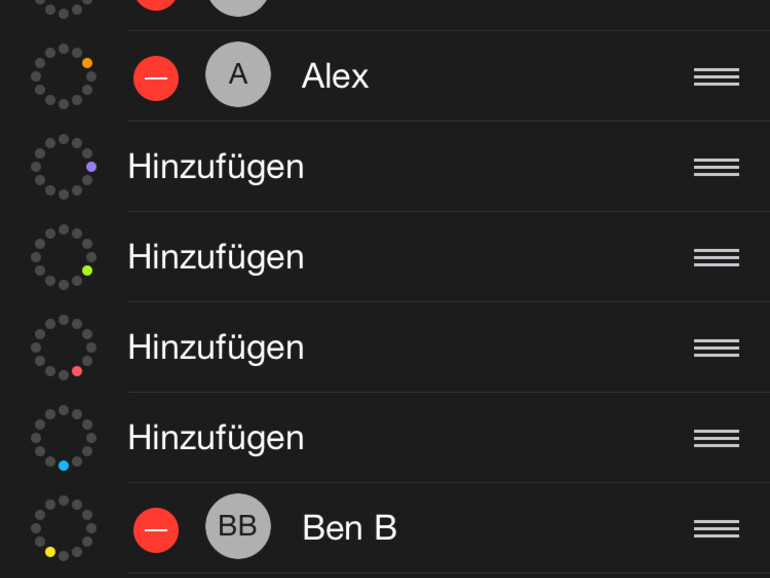The width and height of the screenshot is (770, 578).
Task: Select the contact name Ben B
Action: point(349,528)
